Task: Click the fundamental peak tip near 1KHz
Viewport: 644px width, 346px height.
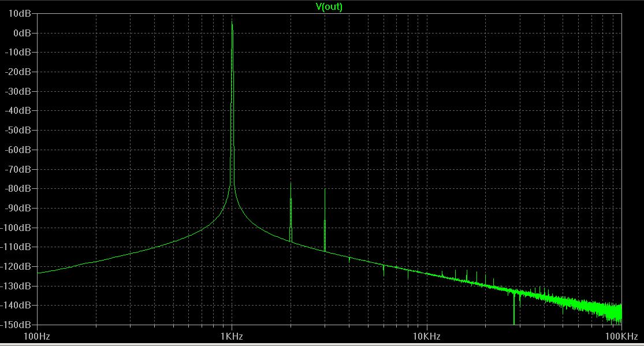Action: click(x=232, y=21)
